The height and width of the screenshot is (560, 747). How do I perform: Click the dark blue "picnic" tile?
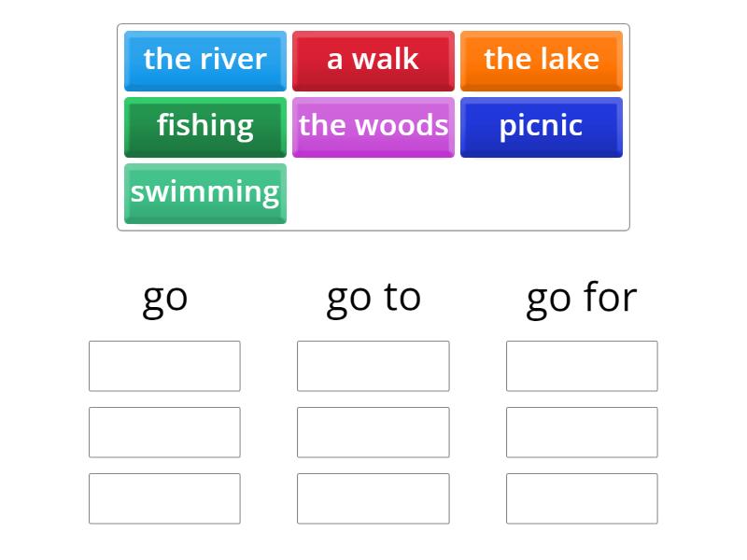542,126
